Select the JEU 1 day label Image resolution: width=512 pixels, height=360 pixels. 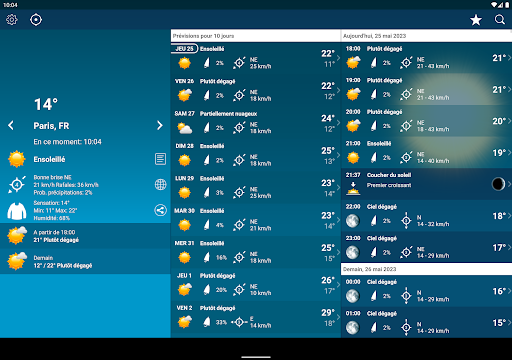coord(184,276)
